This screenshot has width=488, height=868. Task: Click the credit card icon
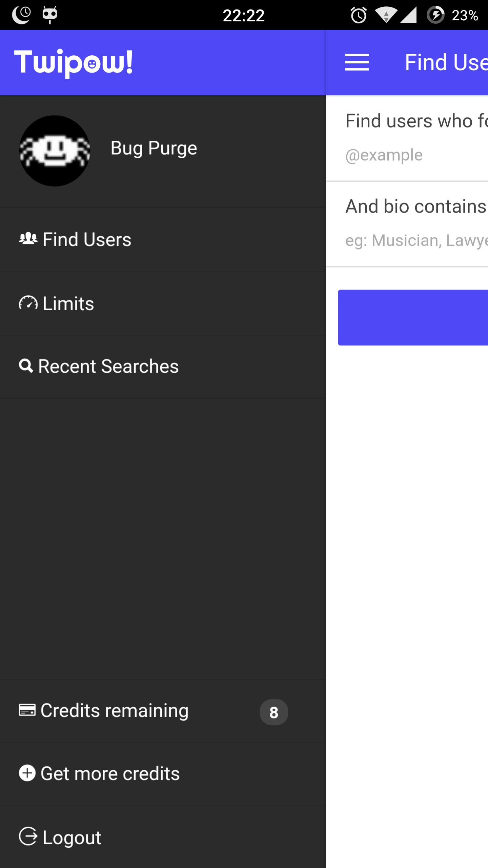point(27,710)
